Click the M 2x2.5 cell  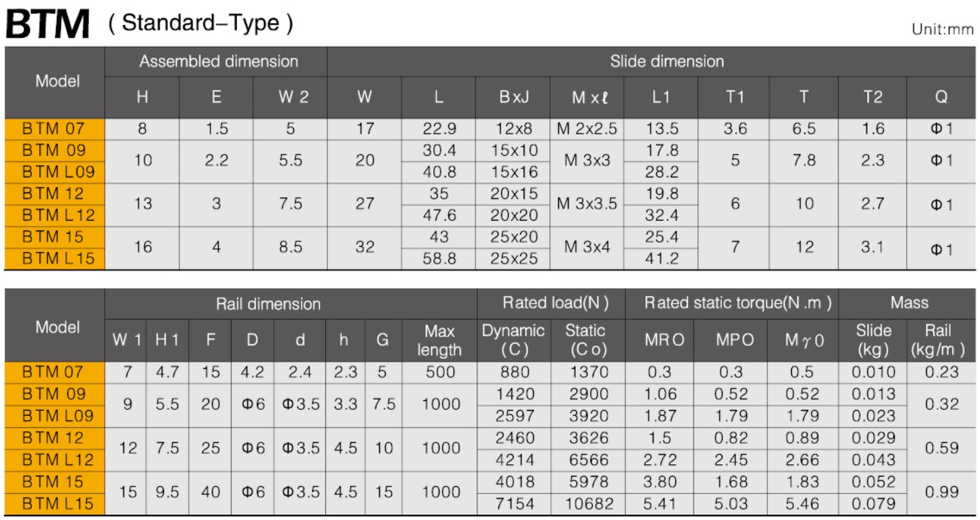click(x=586, y=128)
